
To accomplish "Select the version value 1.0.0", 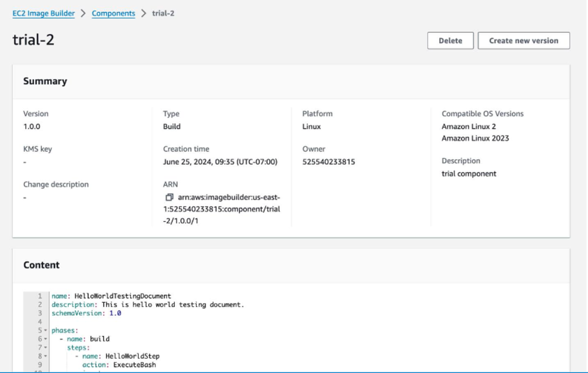I will click(32, 127).
